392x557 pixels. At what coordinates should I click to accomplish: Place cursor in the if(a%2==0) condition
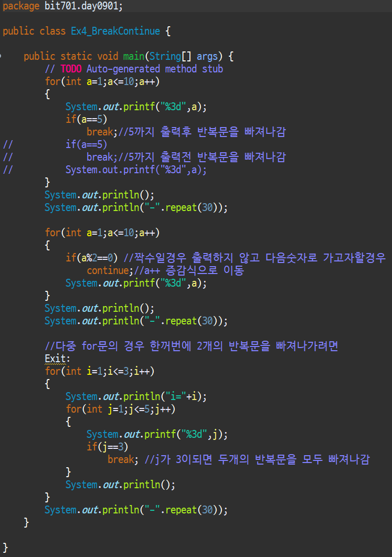pos(92,258)
